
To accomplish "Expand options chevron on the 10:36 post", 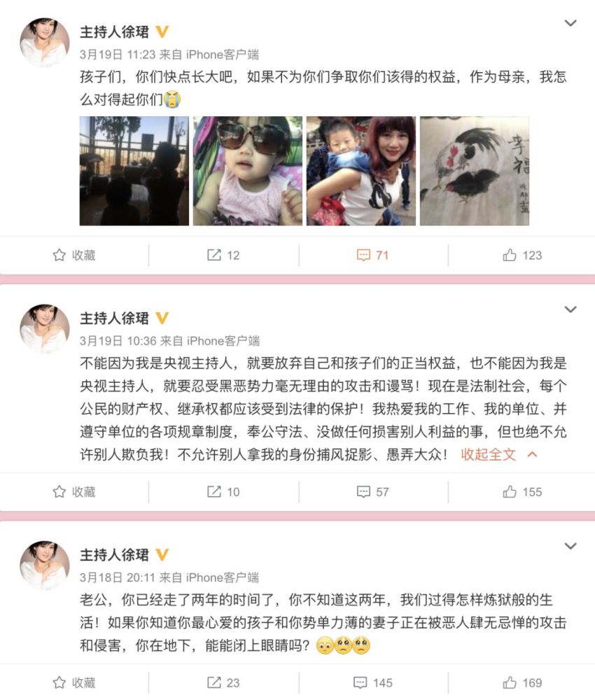I will 570,309.
